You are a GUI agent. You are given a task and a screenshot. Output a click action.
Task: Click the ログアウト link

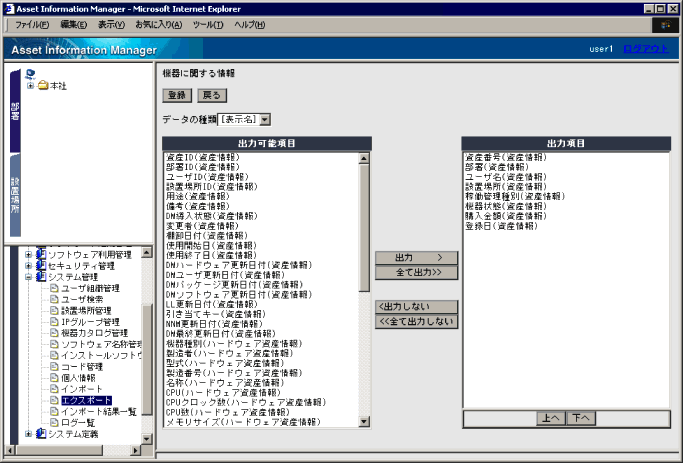pos(646,49)
